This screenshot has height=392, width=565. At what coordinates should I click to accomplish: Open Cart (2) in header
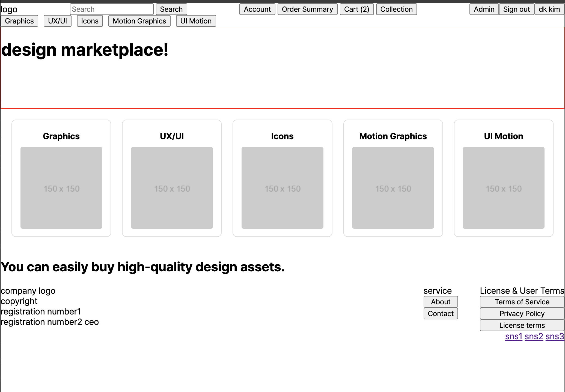click(356, 9)
